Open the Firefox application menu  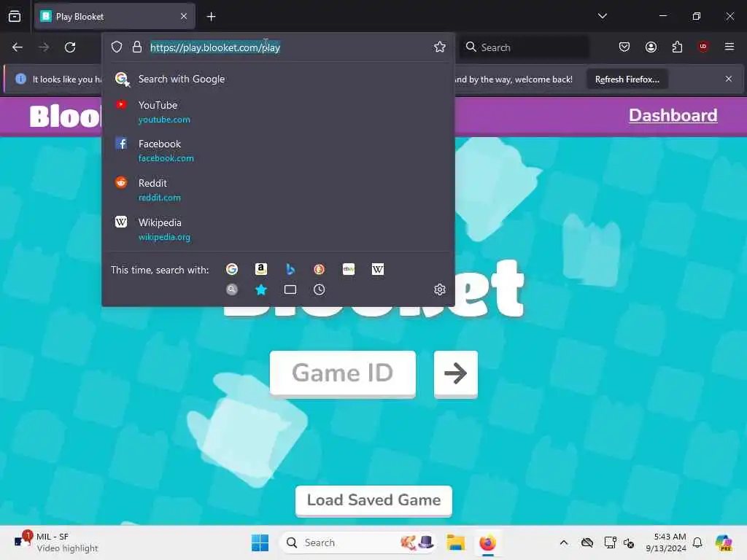(x=729, y=47)
